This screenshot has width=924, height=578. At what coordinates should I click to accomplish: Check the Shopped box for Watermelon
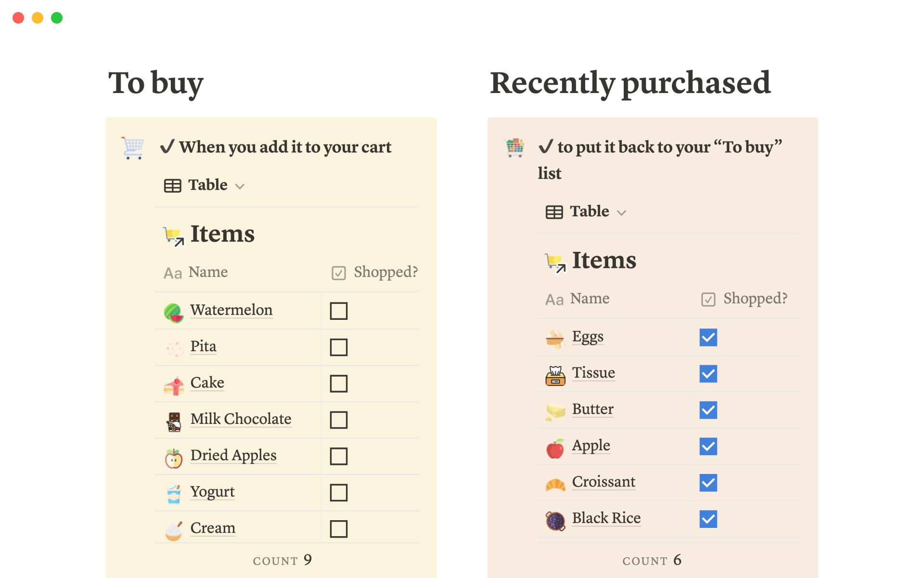pyautogui.click(x=338, y=311)
